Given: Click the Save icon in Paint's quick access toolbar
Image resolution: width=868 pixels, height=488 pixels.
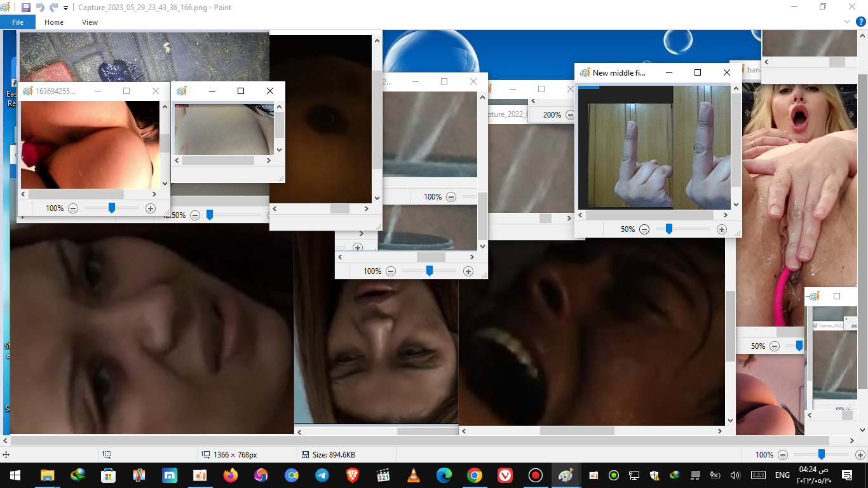Looking at the screenshot, I should click(x=26, y=8).
